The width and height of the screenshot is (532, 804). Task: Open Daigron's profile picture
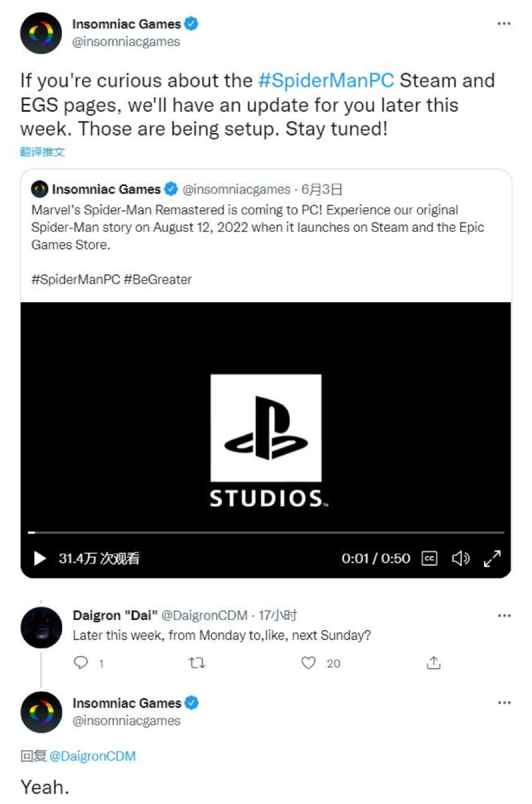[41, 627]
